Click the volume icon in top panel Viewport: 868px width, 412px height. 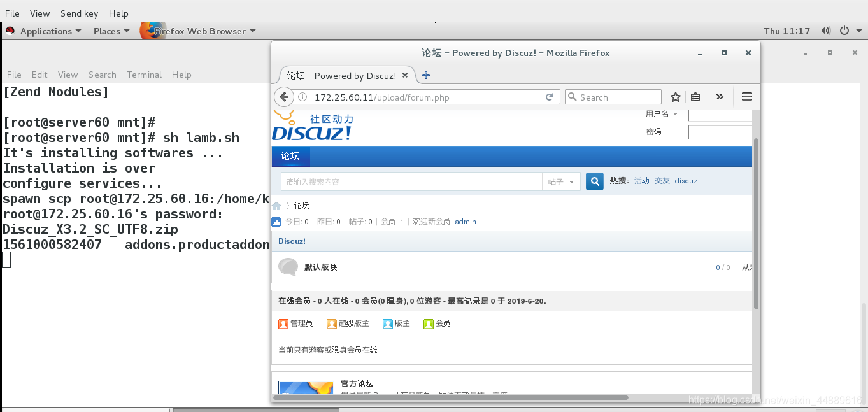pos(826,31)
